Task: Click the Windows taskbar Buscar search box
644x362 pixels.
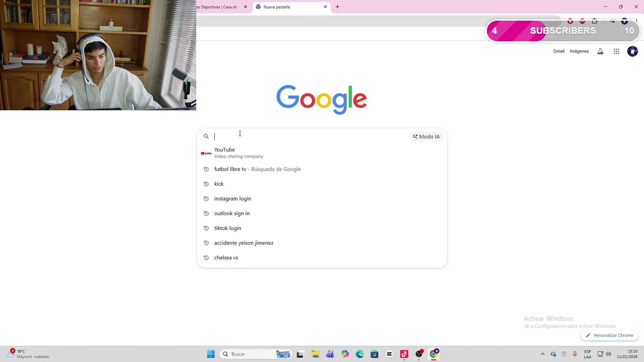Action: point(256,354)
